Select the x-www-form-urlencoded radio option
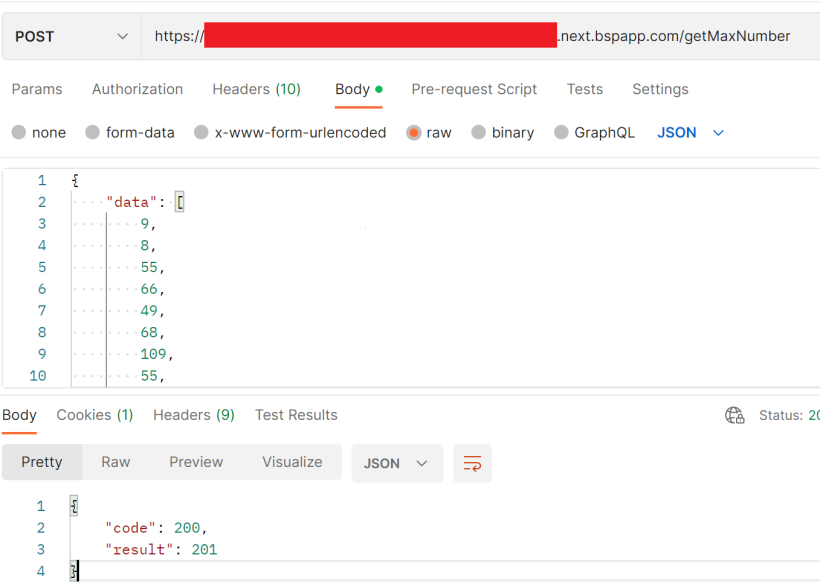This screenshot has width=820, height=587. pyautogui.click(x=202, y=132)
